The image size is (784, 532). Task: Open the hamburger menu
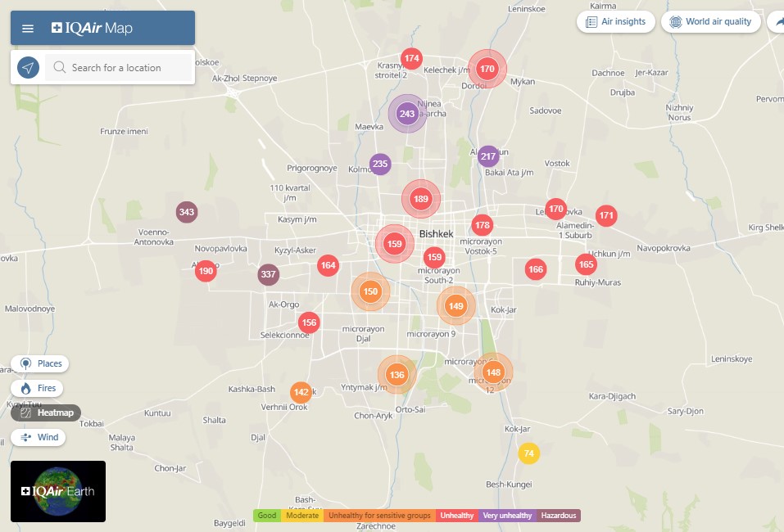[28, 29]
